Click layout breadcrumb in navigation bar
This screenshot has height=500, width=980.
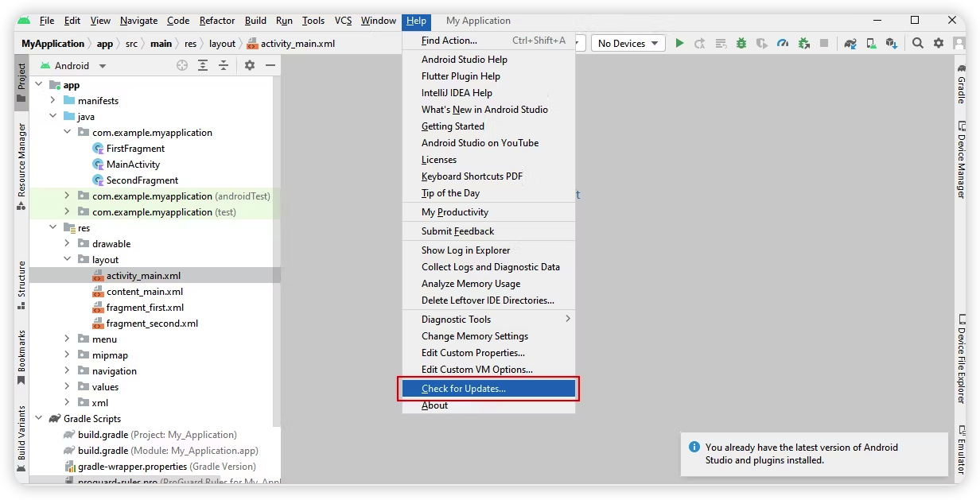222,44
